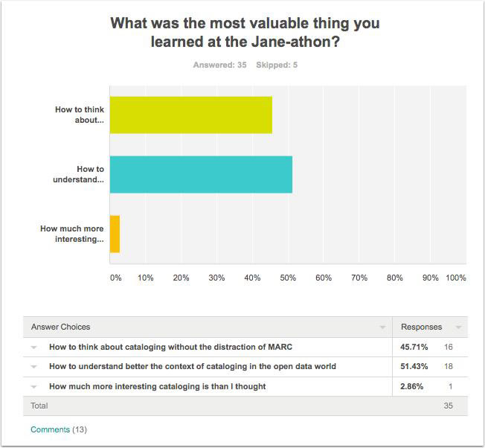Expand the 'How to think about cataloging' row arrow

(x=33, y=348)
